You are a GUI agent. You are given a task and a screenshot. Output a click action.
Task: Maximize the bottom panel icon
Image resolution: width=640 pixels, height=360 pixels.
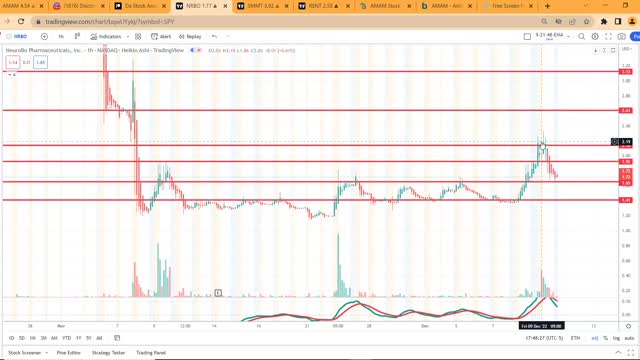pos(631,353)
